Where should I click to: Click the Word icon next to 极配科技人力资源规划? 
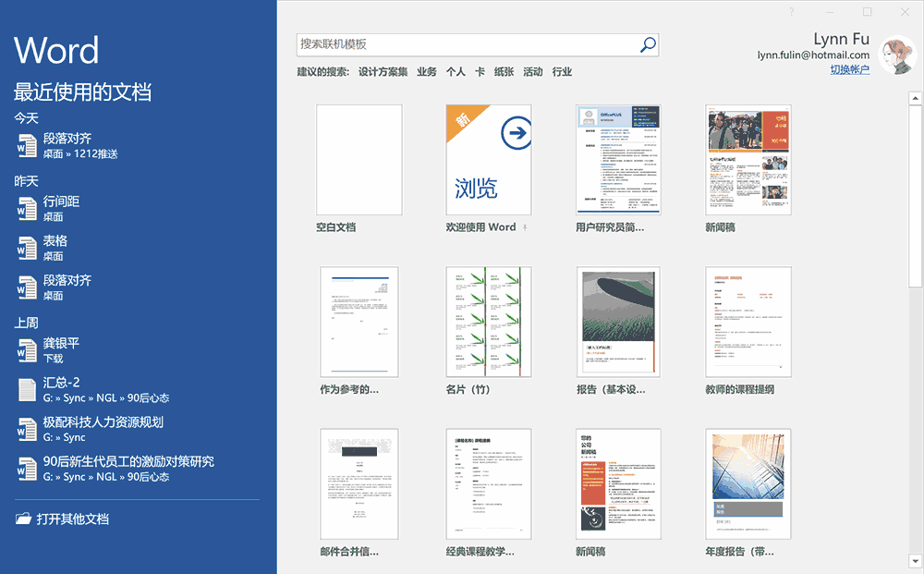pyautogui.click(x=27, y=430)
